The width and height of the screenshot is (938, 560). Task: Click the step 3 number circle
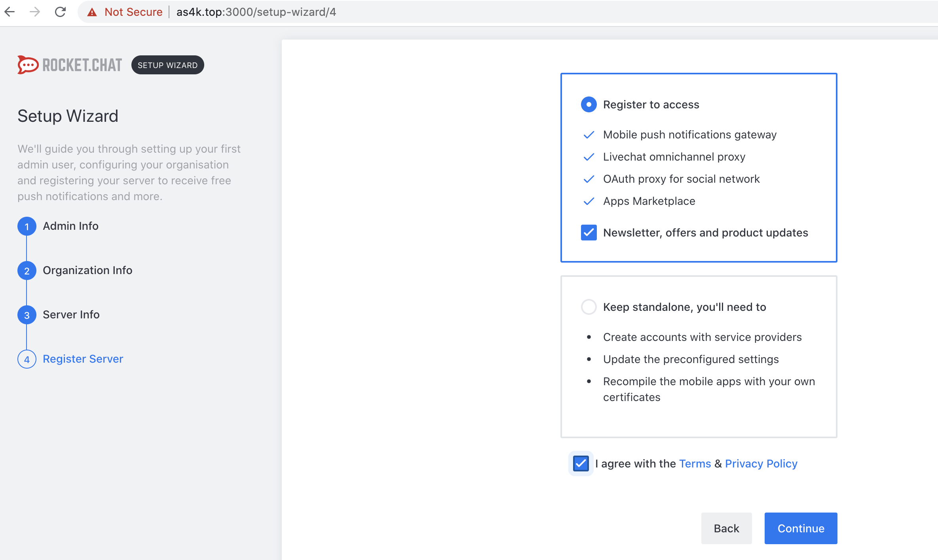tap(27, 315)
